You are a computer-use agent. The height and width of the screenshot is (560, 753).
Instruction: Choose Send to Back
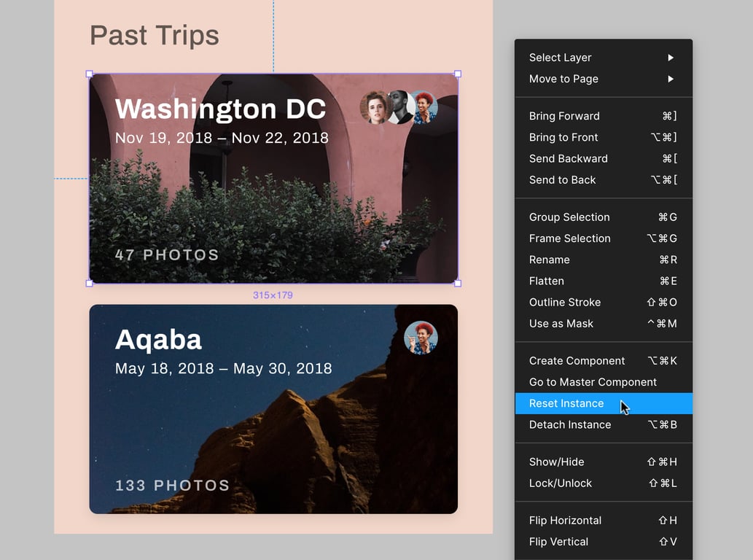562,180
